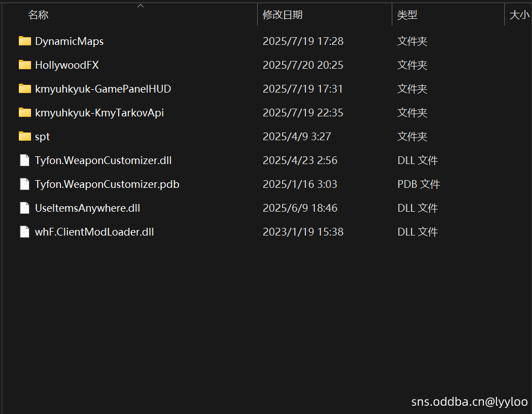Screen dimensions: 532x414
Task: Click 文件夹 type in kmyuhkyuk-GamePanelHUD row
Action: pyautogui.click(x=412, y=89)
